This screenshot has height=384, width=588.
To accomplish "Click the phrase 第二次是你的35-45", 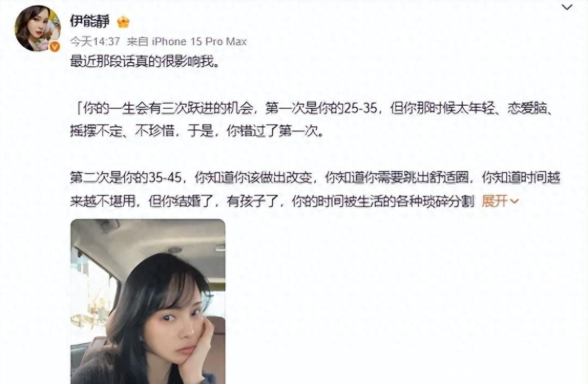I will (x=126, y=177).
